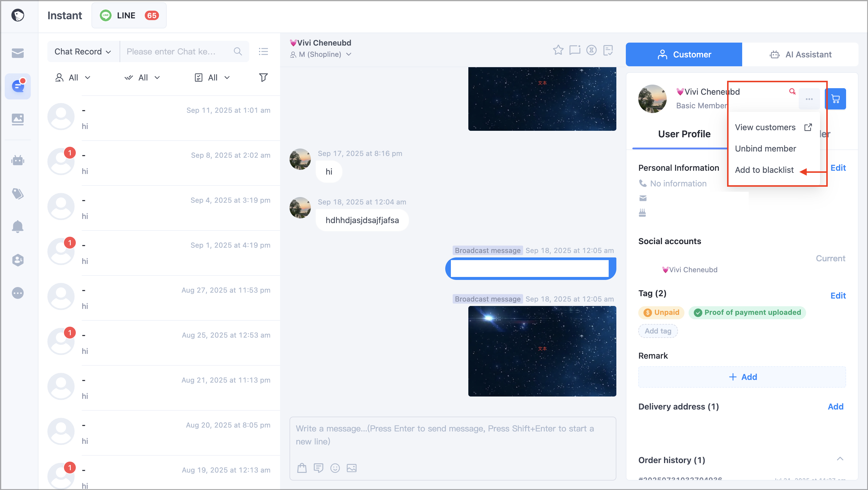
Task: Click the close conversation circle-x icon
Action: click(591, 50)
